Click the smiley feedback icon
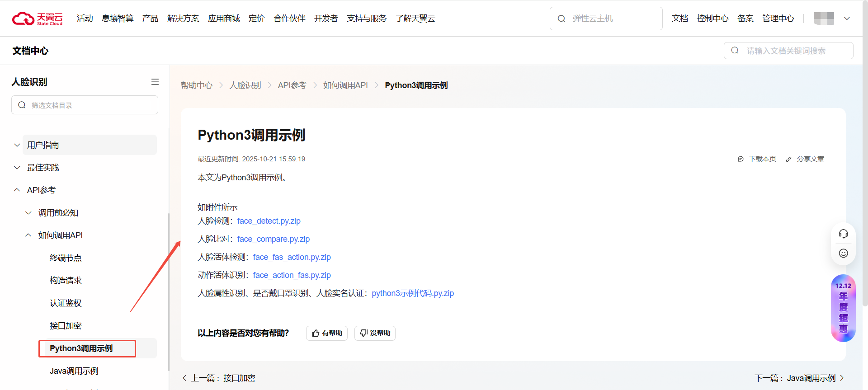Screen dimensions: 868x390 pyautogui.click(x=843, y=253)
